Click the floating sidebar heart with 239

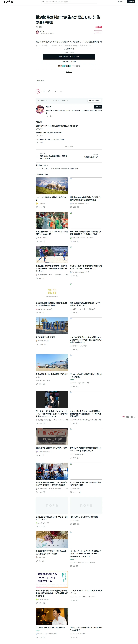click(123, 417)
